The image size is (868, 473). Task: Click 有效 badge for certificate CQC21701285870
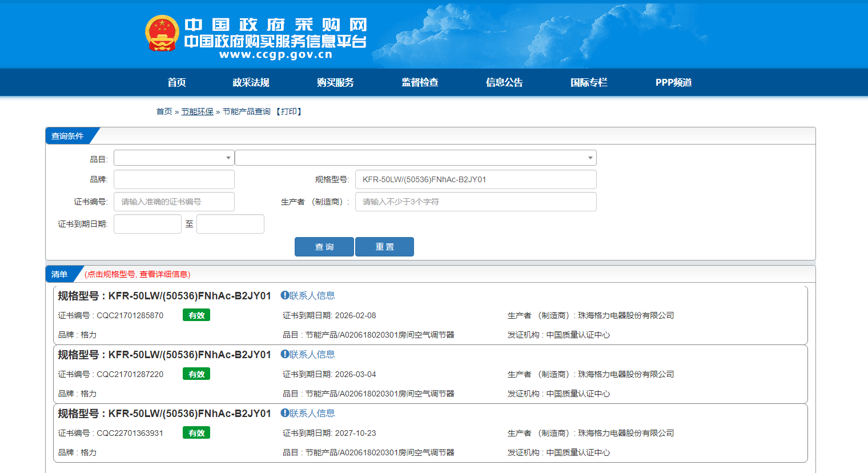196,315
